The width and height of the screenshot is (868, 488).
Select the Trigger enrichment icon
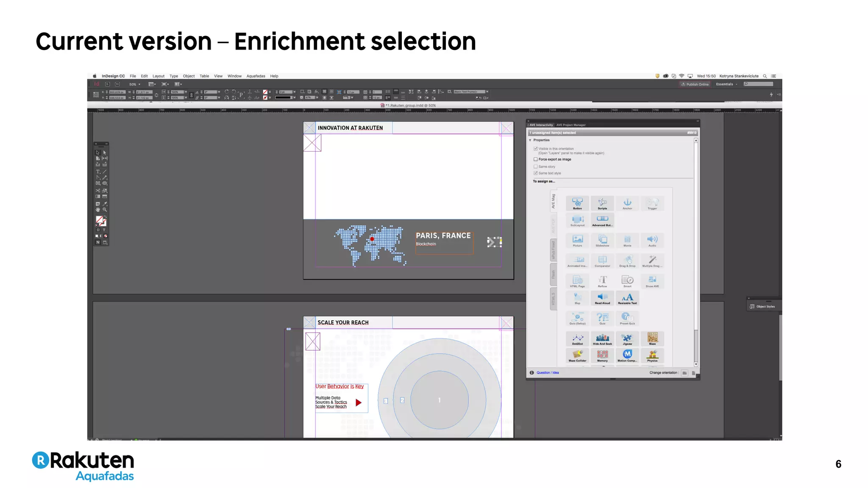652,204
